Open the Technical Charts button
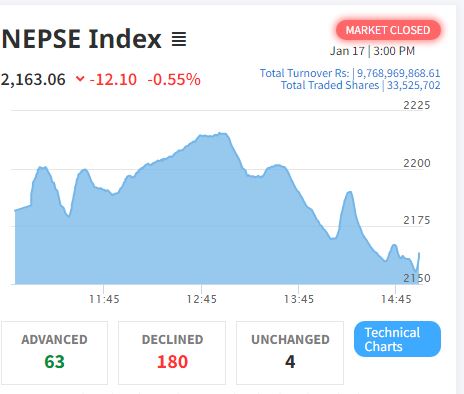Viewport: 464px width, 394px height. (x=397, y=339)
